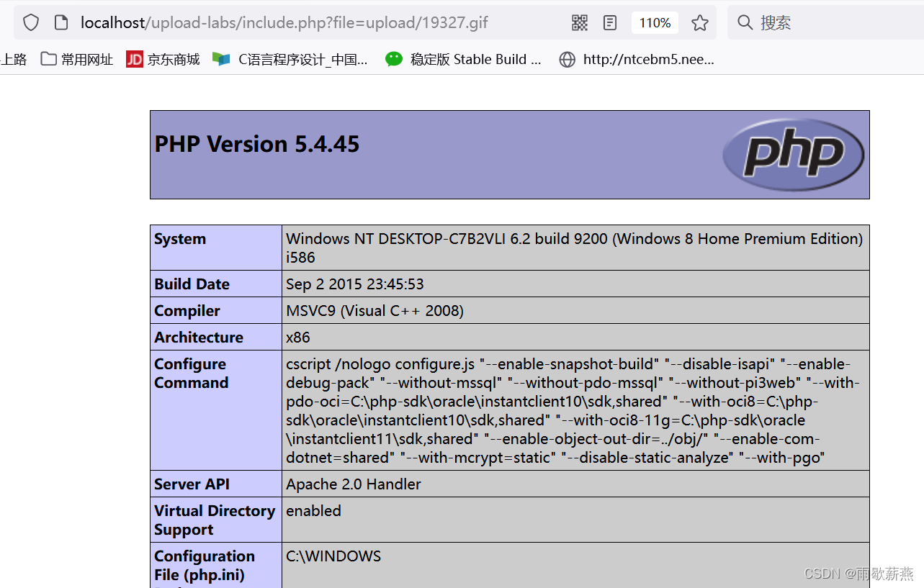Open the 京东商城 bookmark

(163, 60)
